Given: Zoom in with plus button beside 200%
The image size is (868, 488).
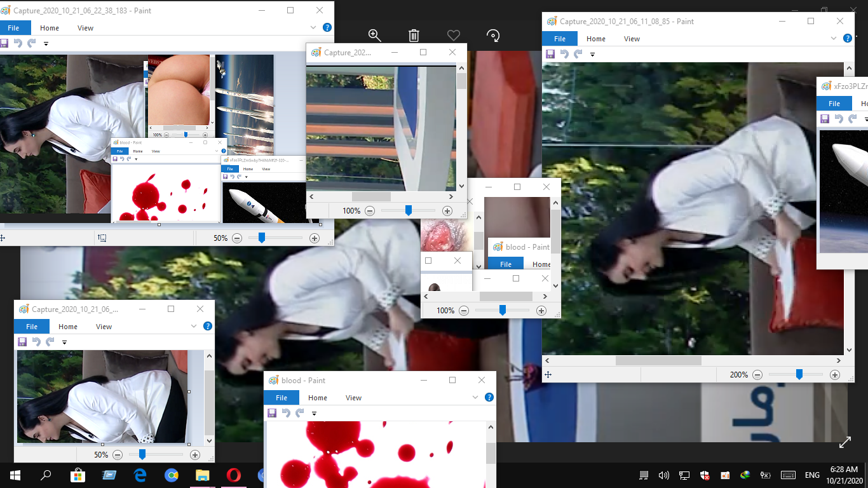Looking at the screenshot, I should tap(835, 375).
